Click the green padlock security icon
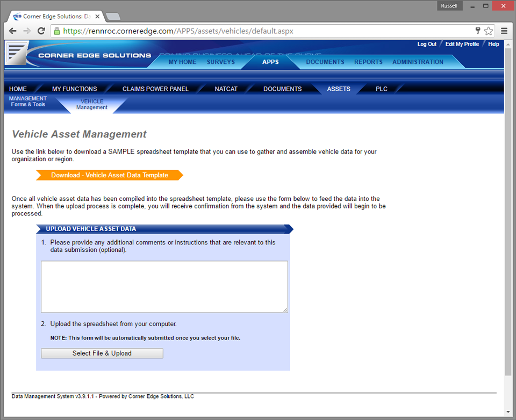 [57, 31]
